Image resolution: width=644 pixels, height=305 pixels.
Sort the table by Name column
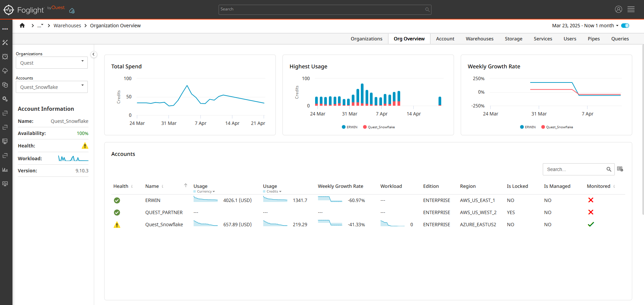(152, 186)
